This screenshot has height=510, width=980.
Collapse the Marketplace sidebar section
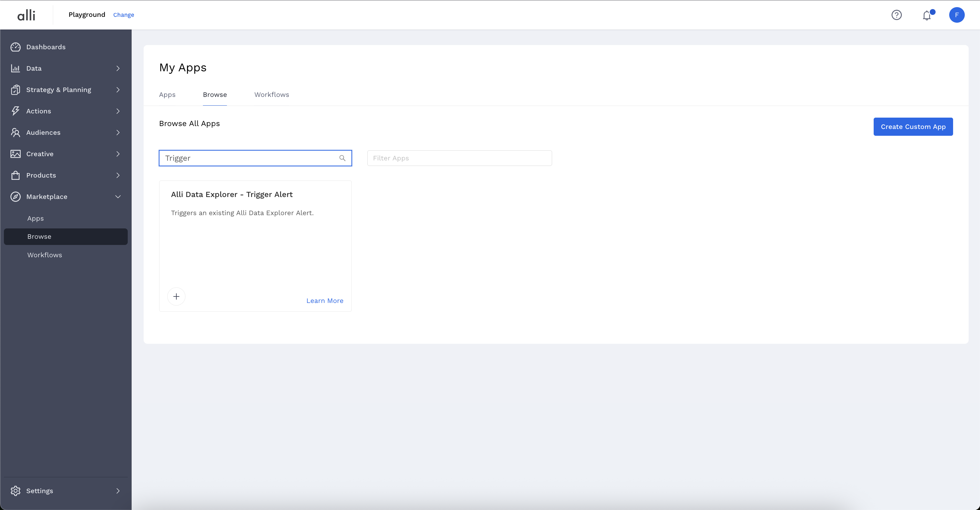point(118,197)
